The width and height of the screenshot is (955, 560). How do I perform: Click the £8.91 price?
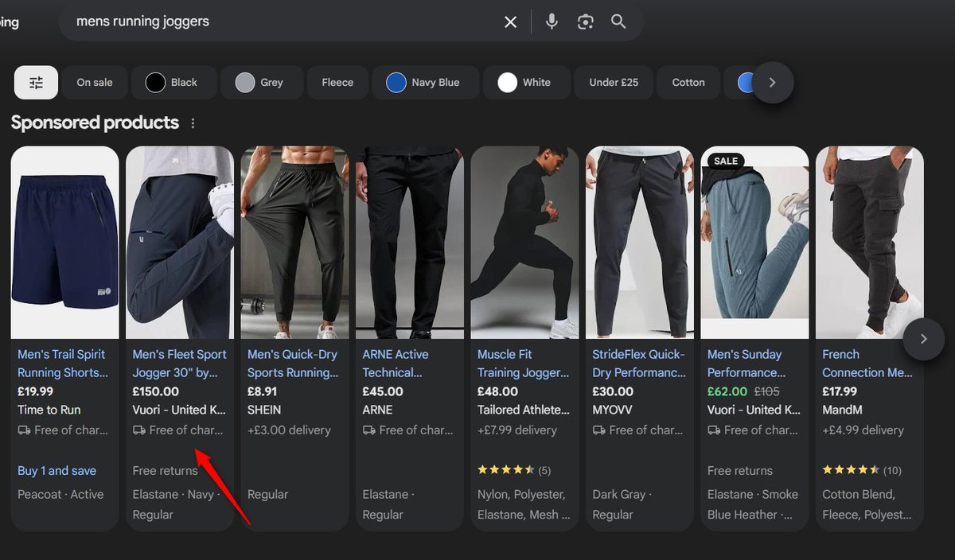coord(263,391)
